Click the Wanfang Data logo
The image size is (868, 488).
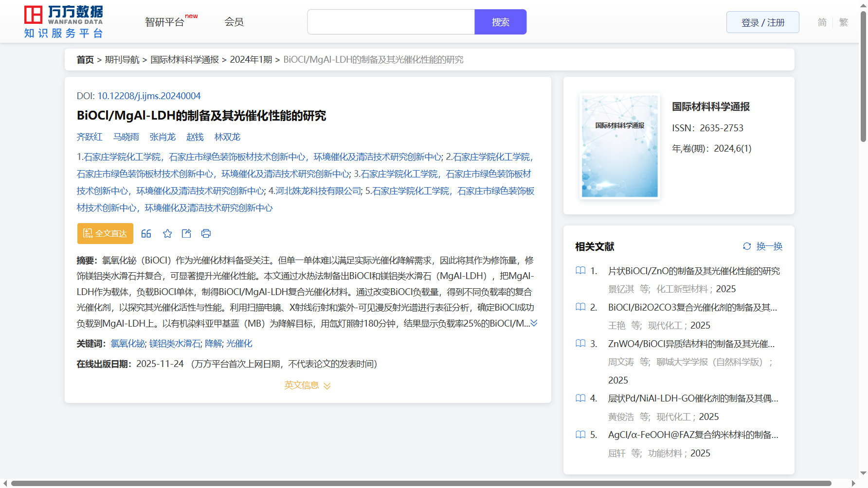point(64,22)
